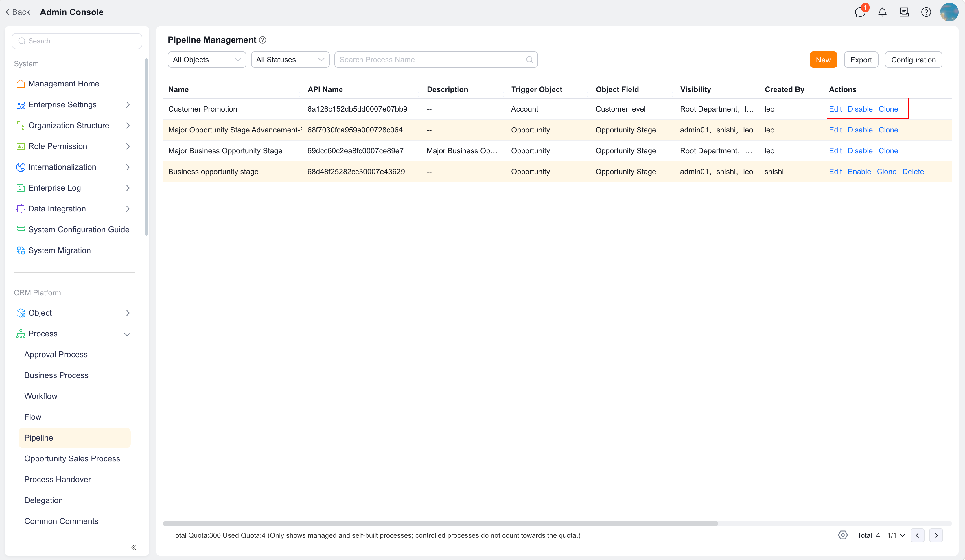This screenshot has width=965, height=560.
Task: Go back using the Back arrow
Action: [x=18, y=12]
